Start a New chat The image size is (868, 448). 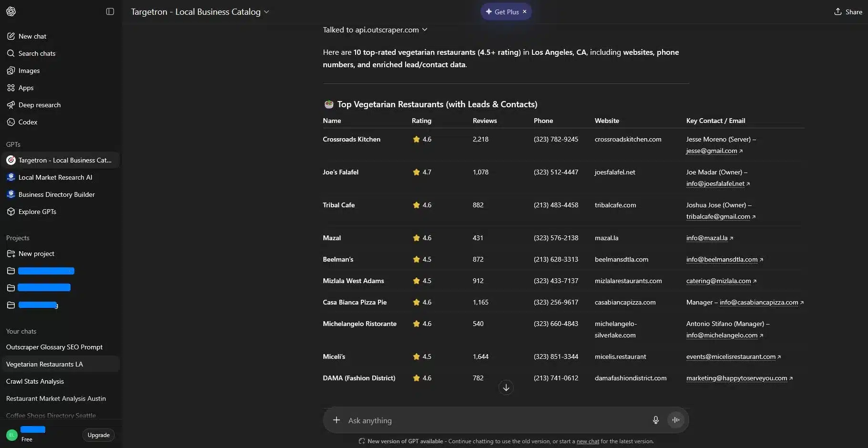(x=32, y=36)
